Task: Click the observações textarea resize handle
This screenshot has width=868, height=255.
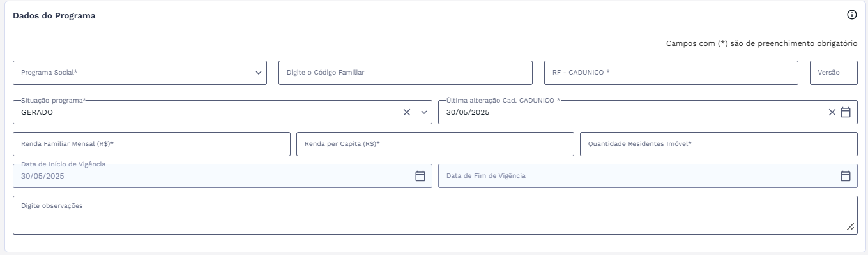Action: pos(850,227)
